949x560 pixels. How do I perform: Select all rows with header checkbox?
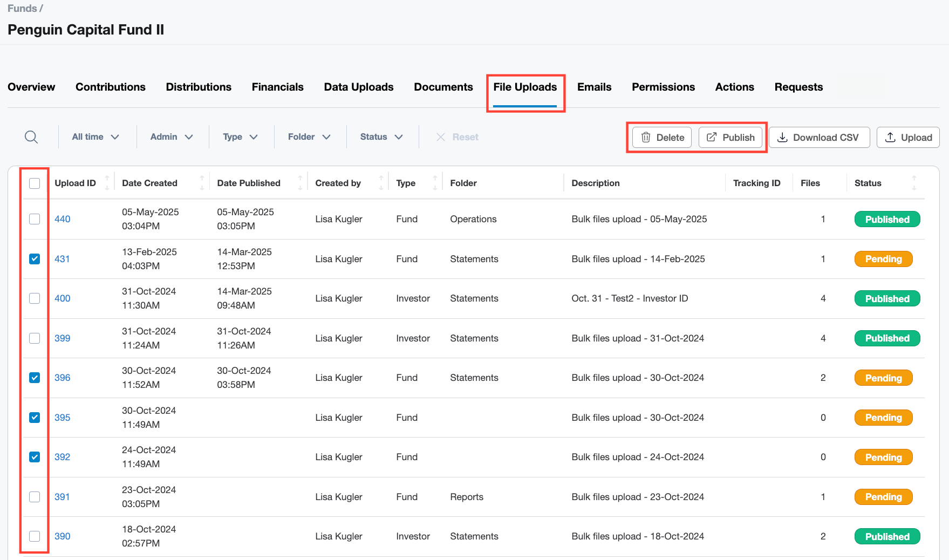tap(35, 183)
